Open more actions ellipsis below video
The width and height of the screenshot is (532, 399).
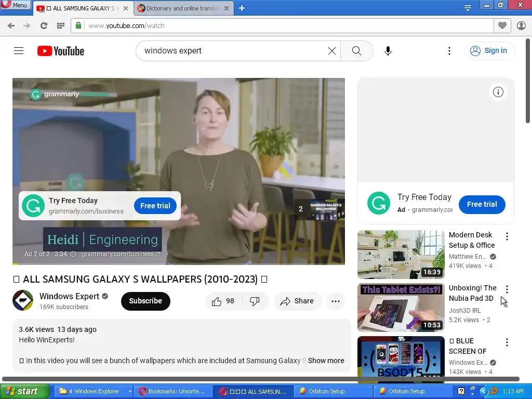pos(336,301)
